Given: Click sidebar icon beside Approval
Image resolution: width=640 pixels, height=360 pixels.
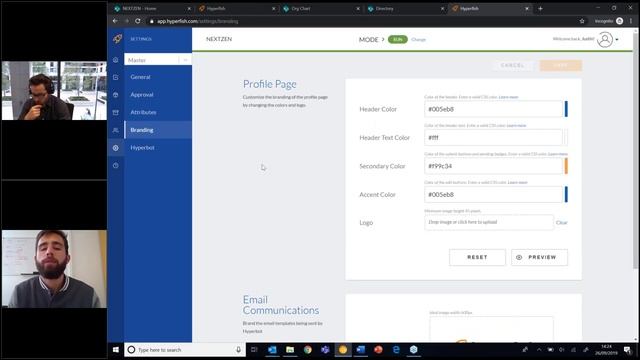Looking at the screenshot, I should [116, 95].
